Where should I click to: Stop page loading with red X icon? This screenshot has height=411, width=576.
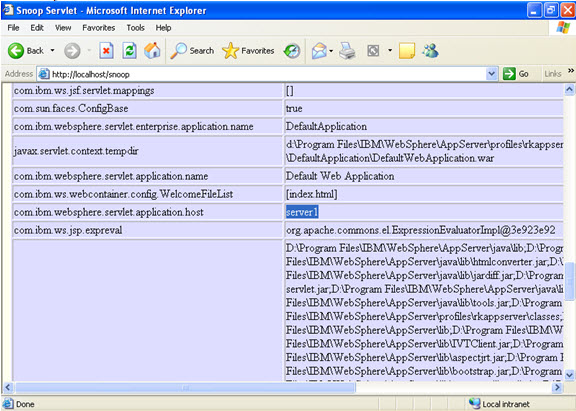(x=106, y=51)
